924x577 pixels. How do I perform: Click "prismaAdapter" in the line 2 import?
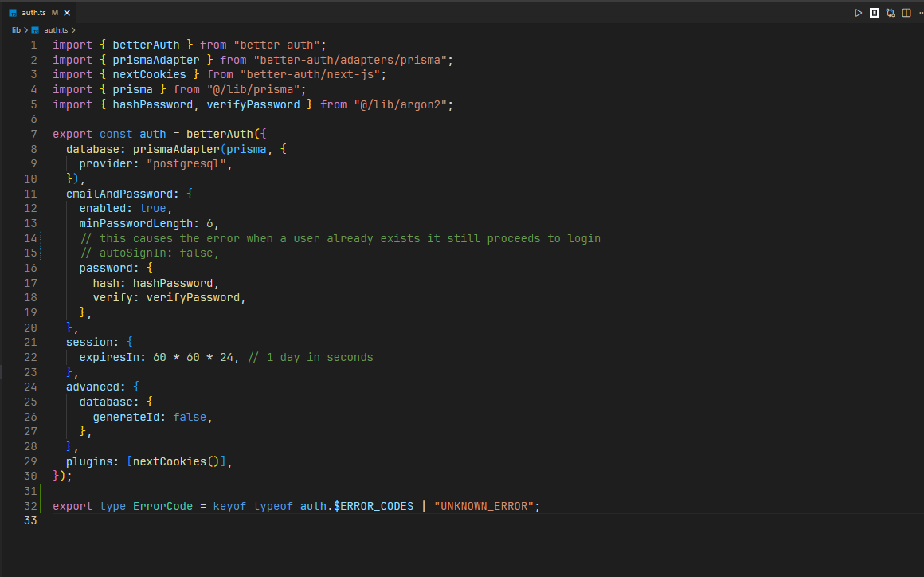pos(156,60)
